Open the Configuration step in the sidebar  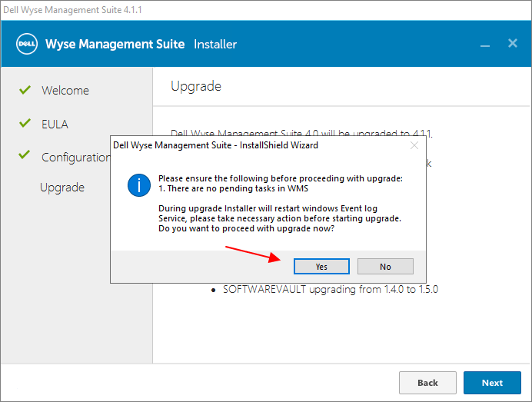75,158
